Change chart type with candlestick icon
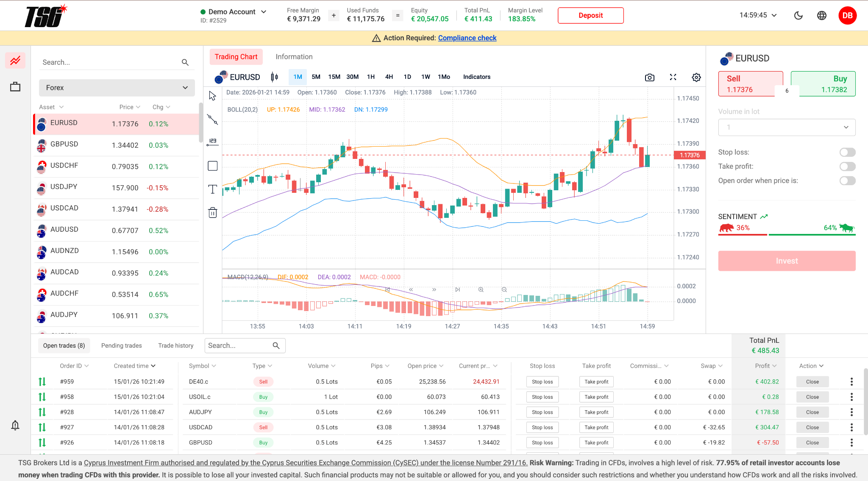This screenshot has height=481, width=868. coord(275,77)
